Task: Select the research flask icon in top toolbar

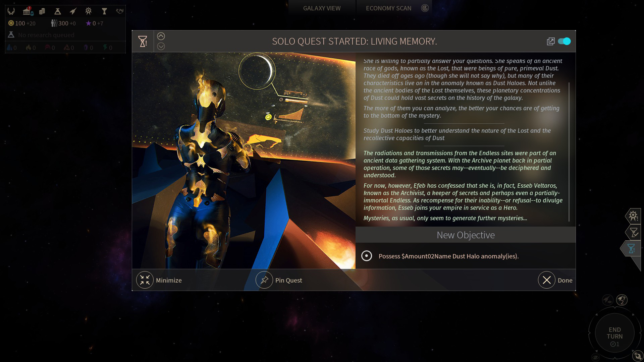Action: point(58,11)
